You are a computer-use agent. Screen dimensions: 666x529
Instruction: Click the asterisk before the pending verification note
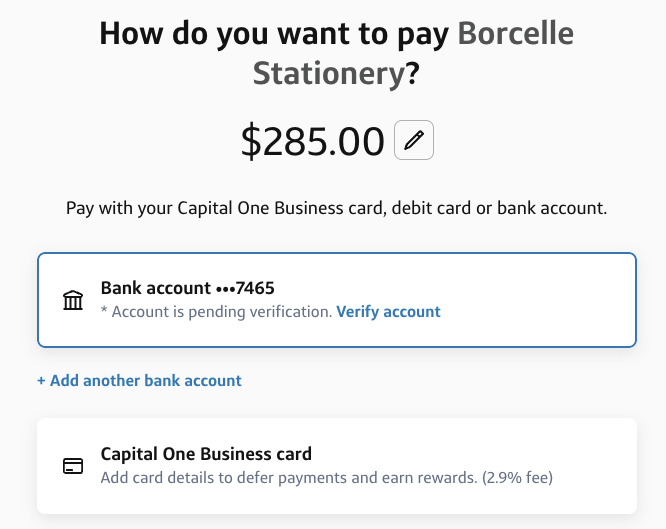pyautogui.click(x=104, y=312)
